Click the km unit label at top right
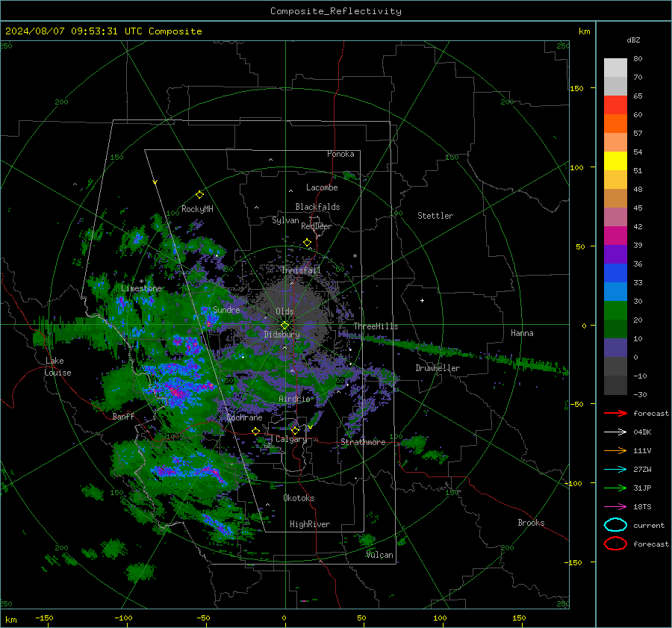The width and height of the screenshot is (672, 628). tap(584, 31)
